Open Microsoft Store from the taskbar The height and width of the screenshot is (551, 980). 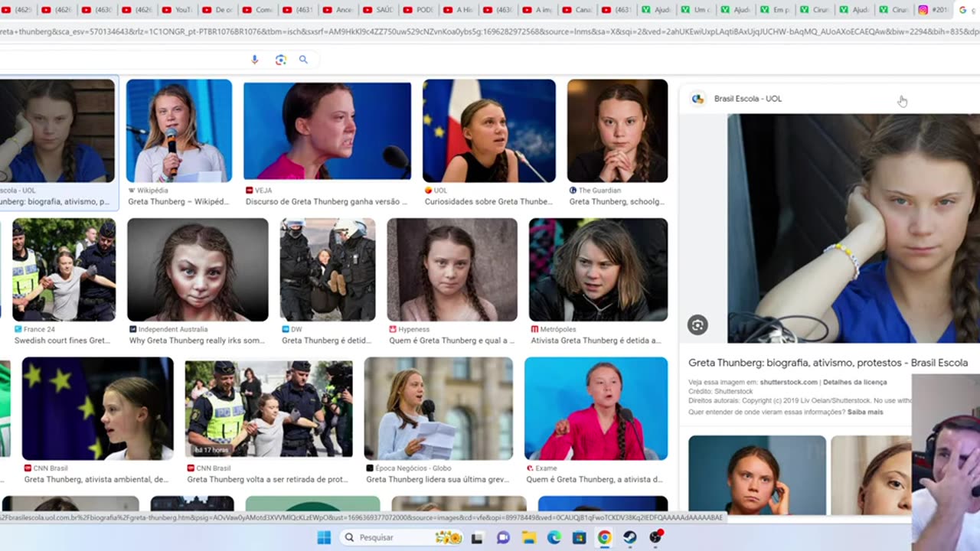click(x=580, y=537)
